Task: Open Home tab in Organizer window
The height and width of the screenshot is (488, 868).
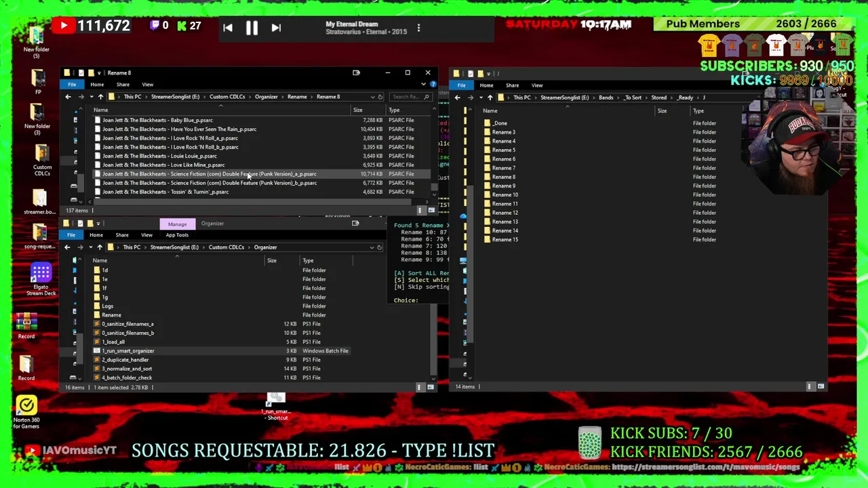Action: pyautogui.click(x=96, y=235)
